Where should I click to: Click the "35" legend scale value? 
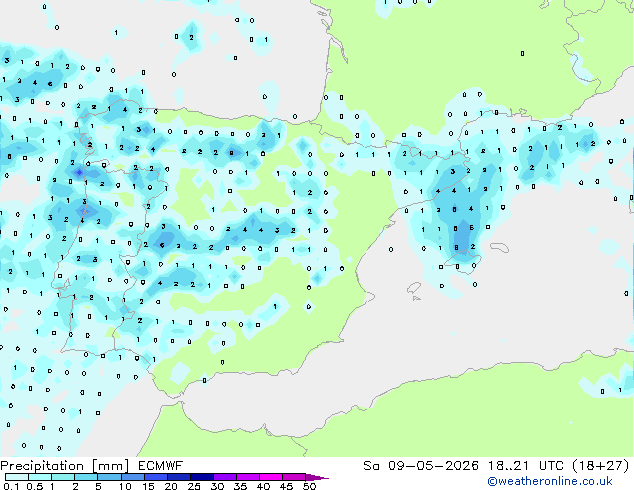coord(240,486)
